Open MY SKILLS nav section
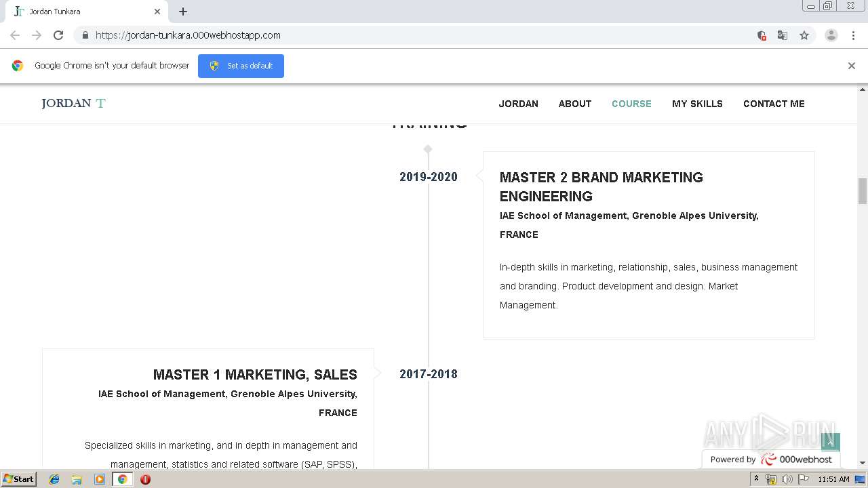Screen dimensions: 868x488 point(697,104)
